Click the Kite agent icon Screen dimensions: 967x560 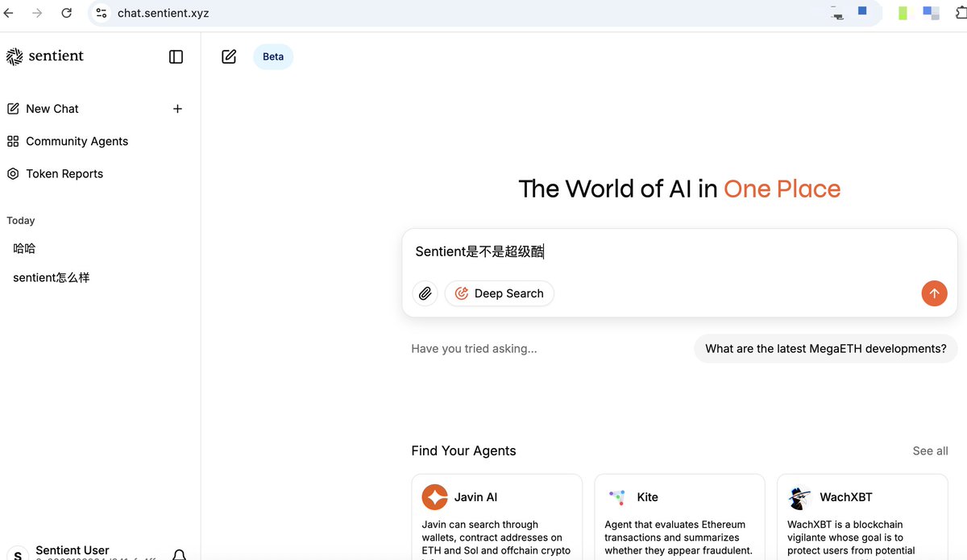pyautogui.click(x=617, y=497)
